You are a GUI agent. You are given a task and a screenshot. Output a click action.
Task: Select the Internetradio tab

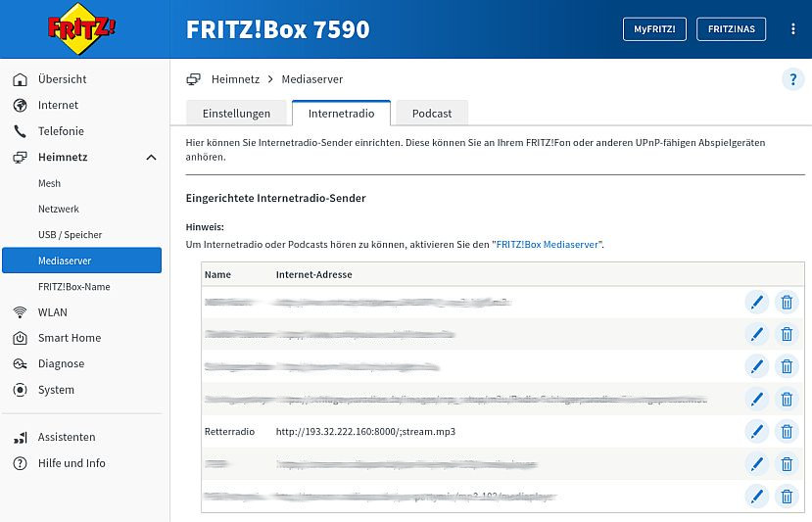coord(341,113)
